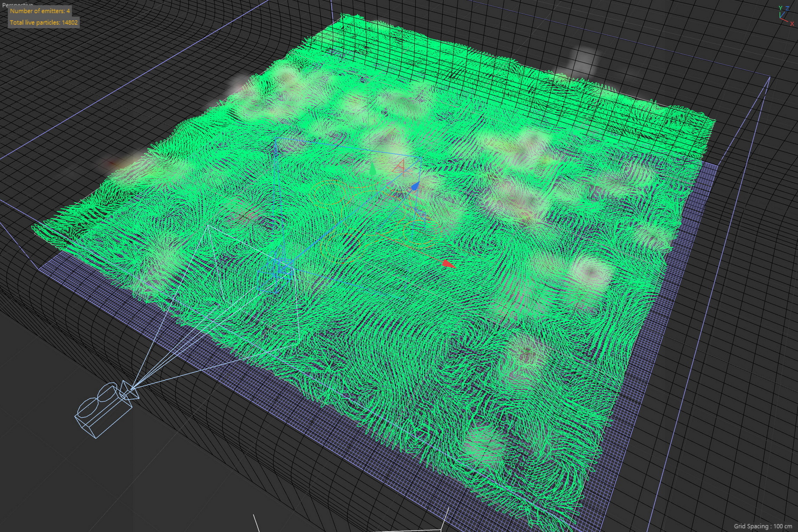Viewport: 798px width, 532px height.
Task: Click the blue Z-axis move handle arrow
Action: [x=415, y=186]
